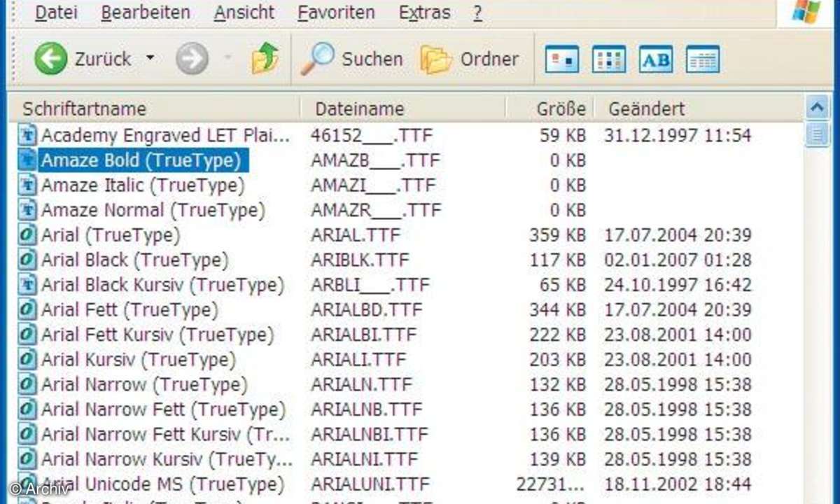Click the grey forward arrow button
The width and height of the screenshot is (840, 504).
click(192, 59)
